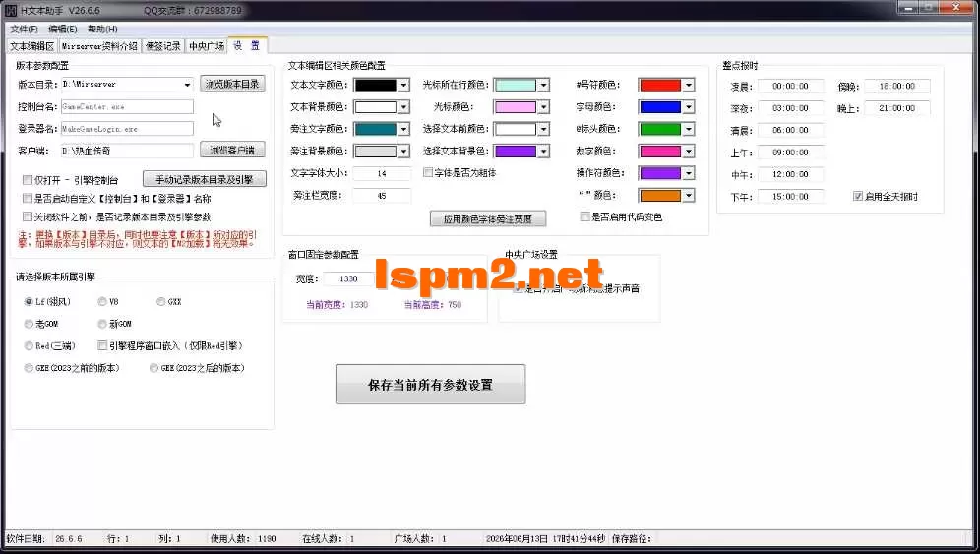Select the Red(三端) engine radio button
Viewport: 980px width, 554px height.
tap(29, 345)
